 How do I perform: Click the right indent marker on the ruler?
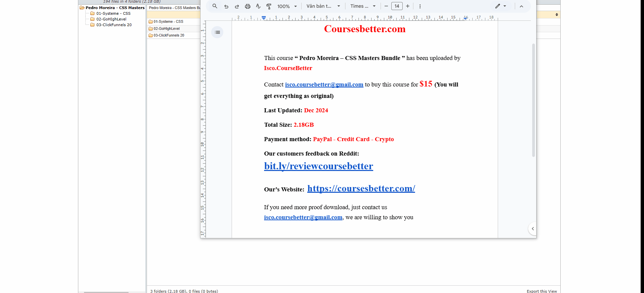(465, 18)
